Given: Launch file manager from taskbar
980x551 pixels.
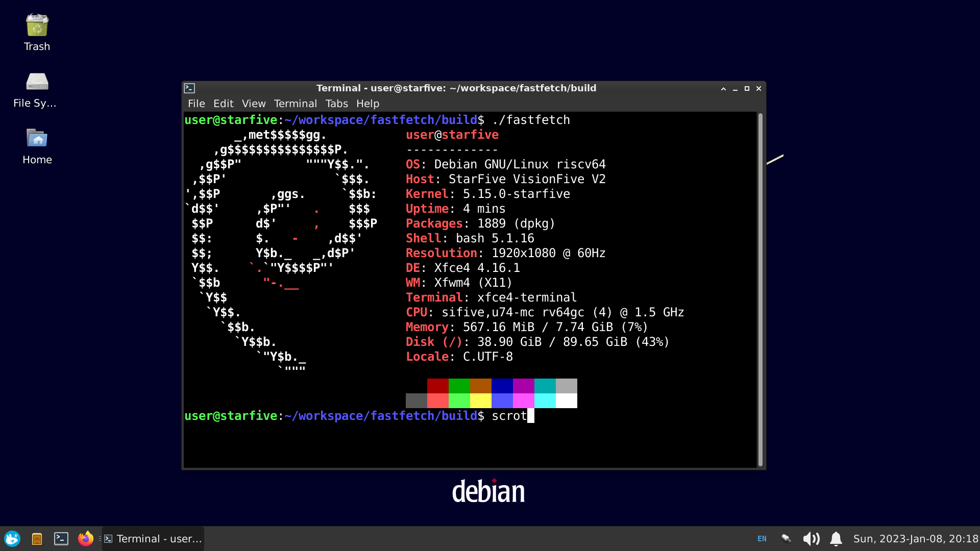Looking at the screenshot, I should (37, 539).
